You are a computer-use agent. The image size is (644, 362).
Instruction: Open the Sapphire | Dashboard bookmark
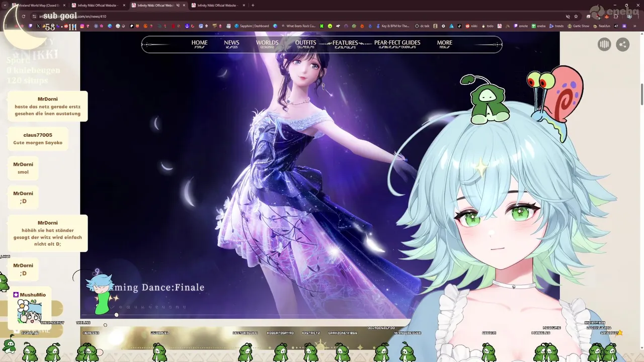coord(252,26)
